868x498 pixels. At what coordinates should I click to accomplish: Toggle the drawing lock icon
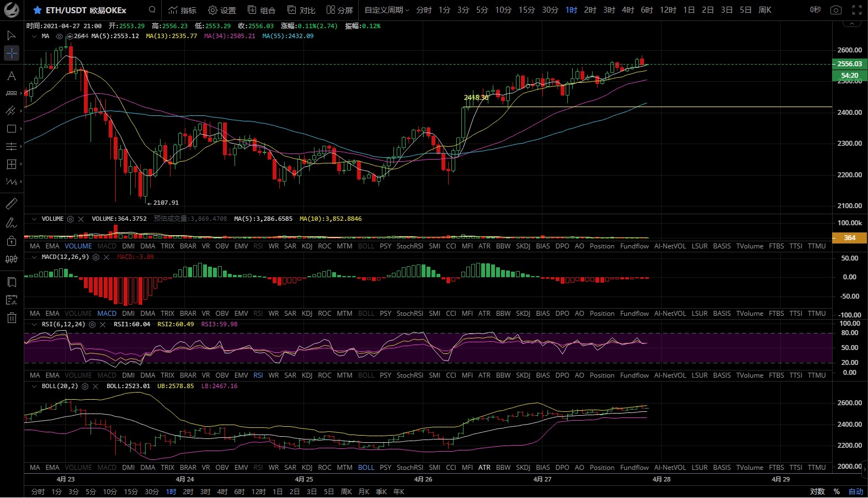click(11, 241)
